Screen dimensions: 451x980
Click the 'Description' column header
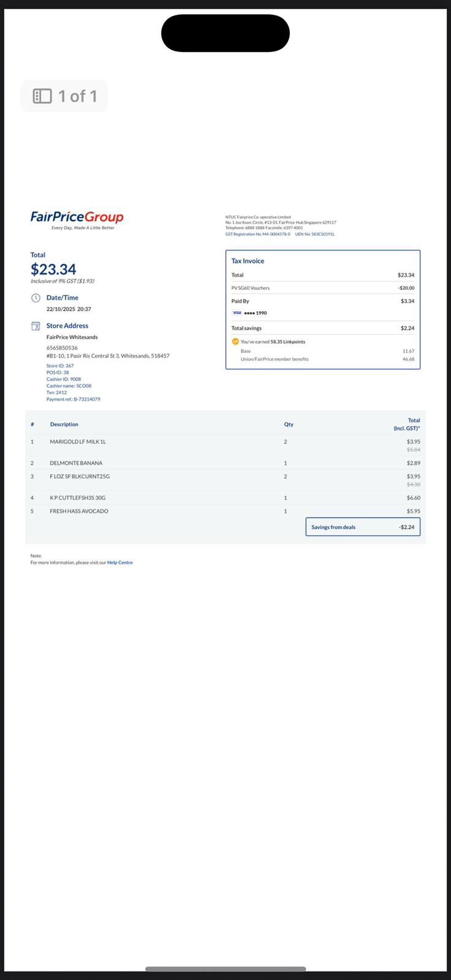[x=64, y=424]
